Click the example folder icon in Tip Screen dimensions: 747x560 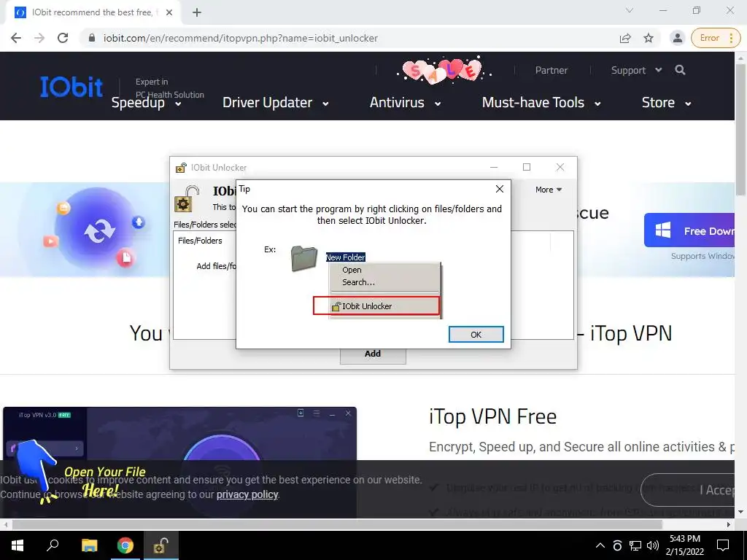tap(304, 259)
